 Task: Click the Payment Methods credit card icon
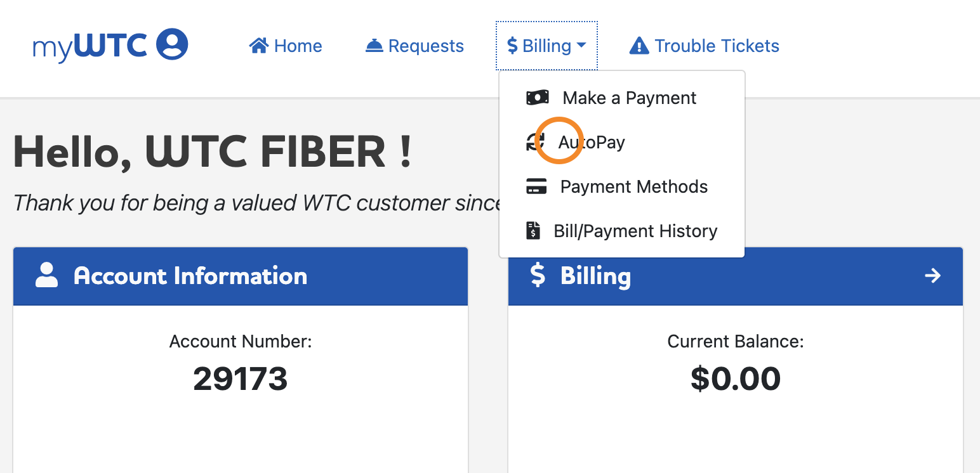537,186
